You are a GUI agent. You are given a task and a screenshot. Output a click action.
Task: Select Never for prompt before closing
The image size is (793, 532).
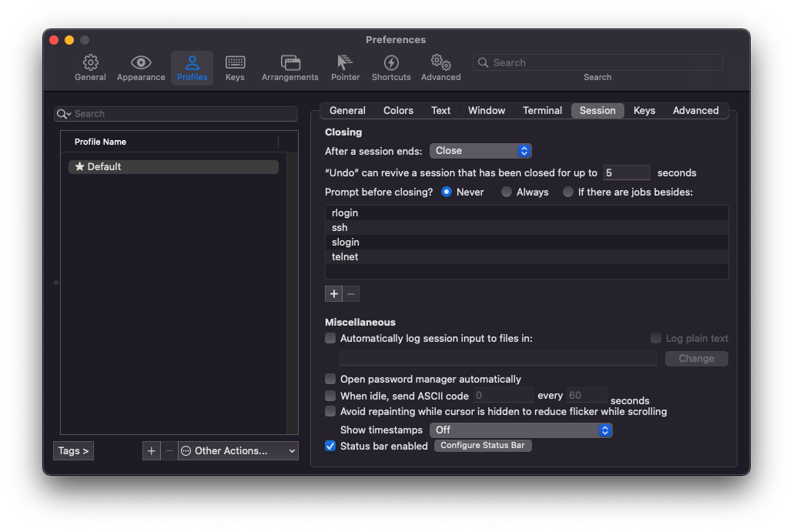[x=446, y=192]
